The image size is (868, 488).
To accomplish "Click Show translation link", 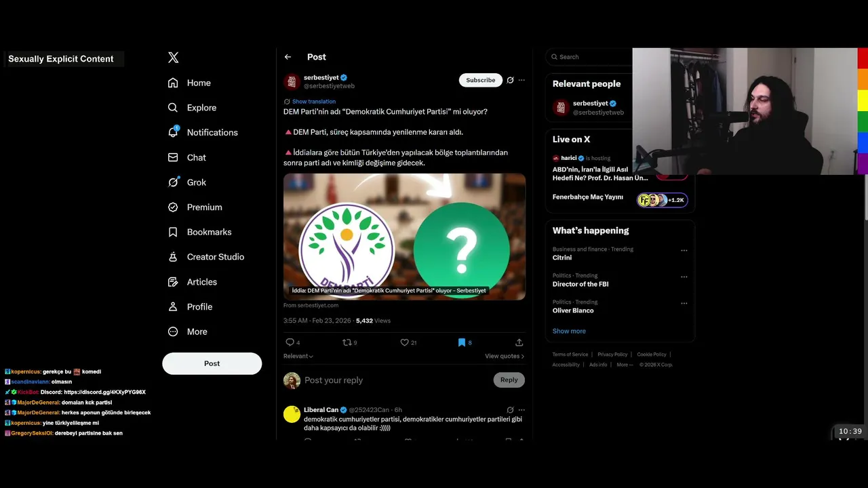I will click(x=314, y=102).
